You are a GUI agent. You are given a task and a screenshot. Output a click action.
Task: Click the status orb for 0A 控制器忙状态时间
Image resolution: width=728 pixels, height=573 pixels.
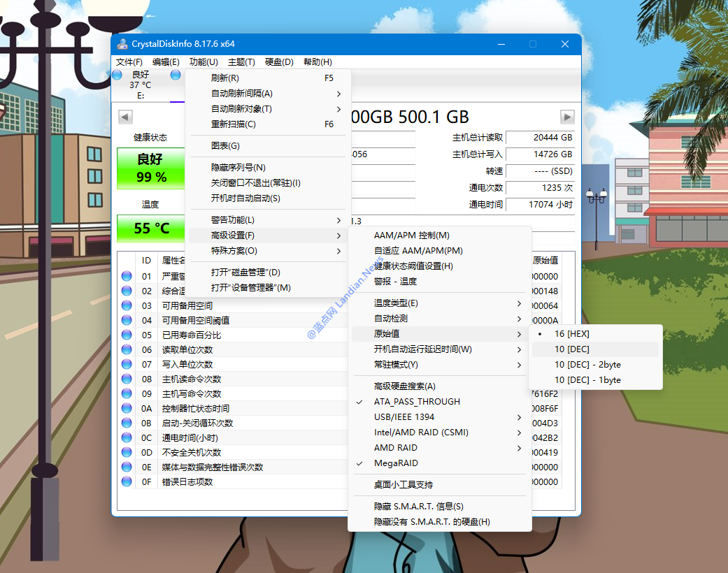(x=127, y=408)
